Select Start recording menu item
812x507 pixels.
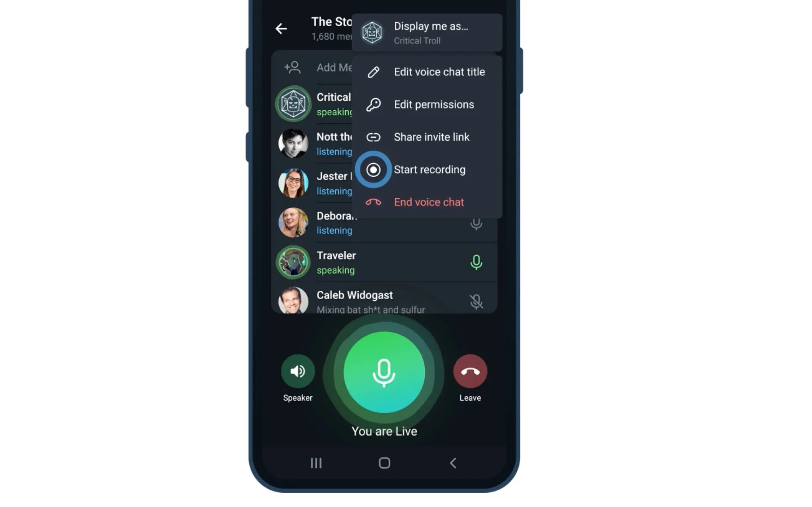click(x=430, y=170)
